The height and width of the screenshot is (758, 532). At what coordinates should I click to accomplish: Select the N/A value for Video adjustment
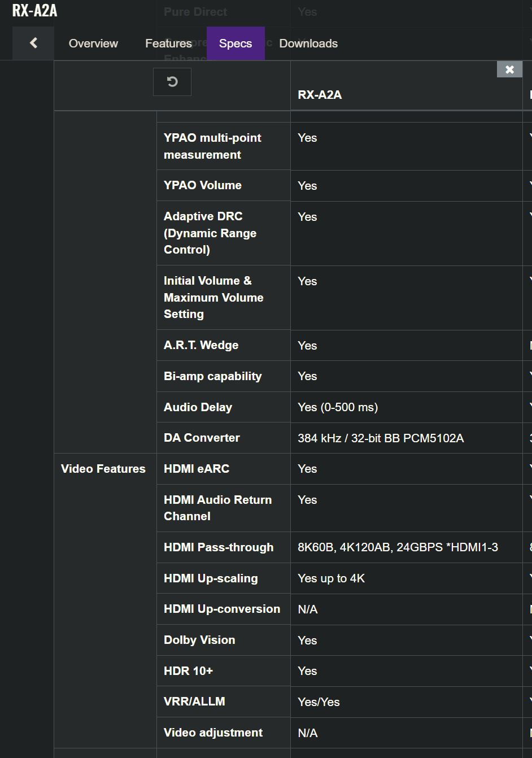(x=308, y=733)
